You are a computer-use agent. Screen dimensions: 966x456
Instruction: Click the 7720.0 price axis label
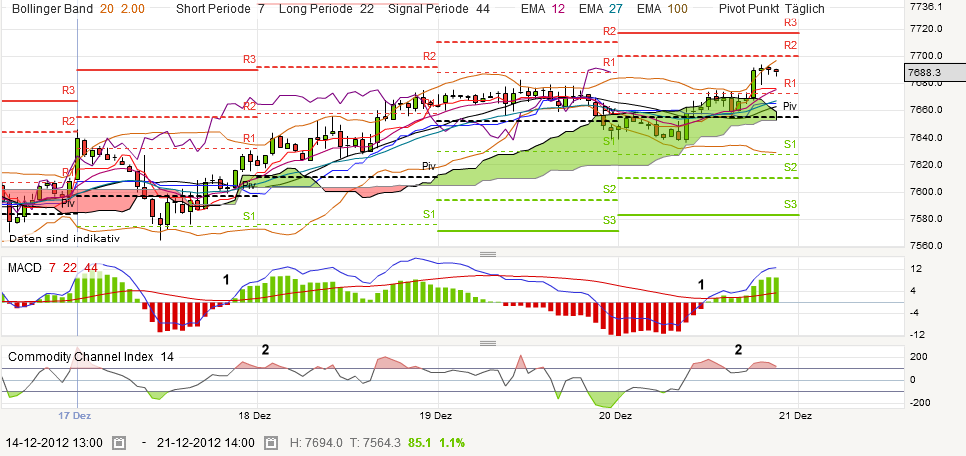coord(927,28)
